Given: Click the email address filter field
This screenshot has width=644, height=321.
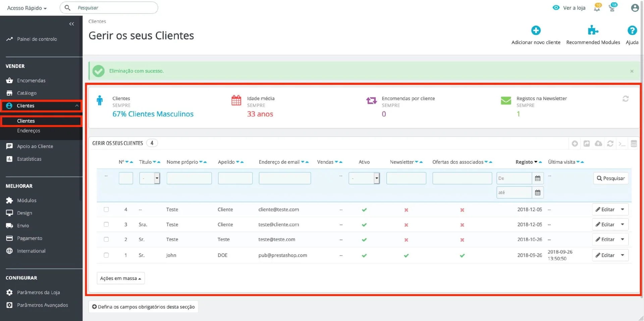Looking at the screenshot, I should tap(284, 178).
